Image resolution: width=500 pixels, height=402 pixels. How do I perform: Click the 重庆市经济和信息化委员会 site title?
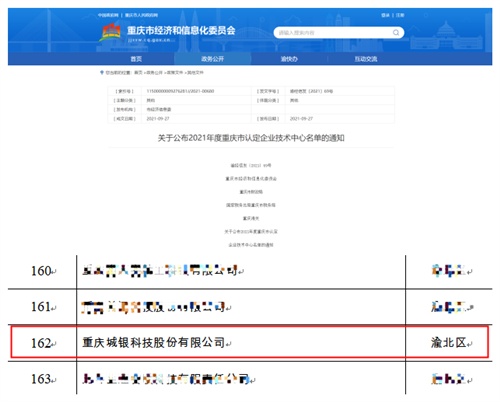181,31
